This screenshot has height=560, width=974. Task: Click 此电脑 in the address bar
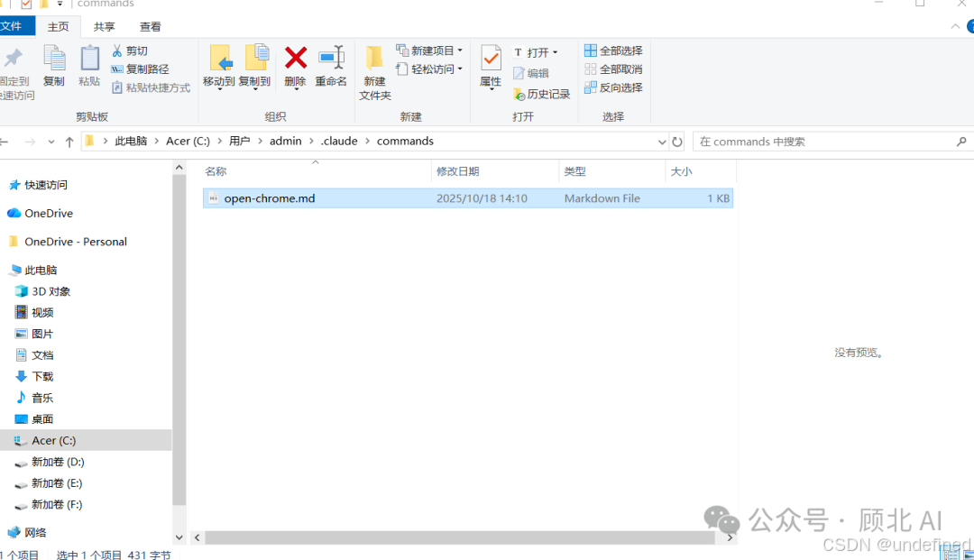pyautogui.click(x=131, y=141)
